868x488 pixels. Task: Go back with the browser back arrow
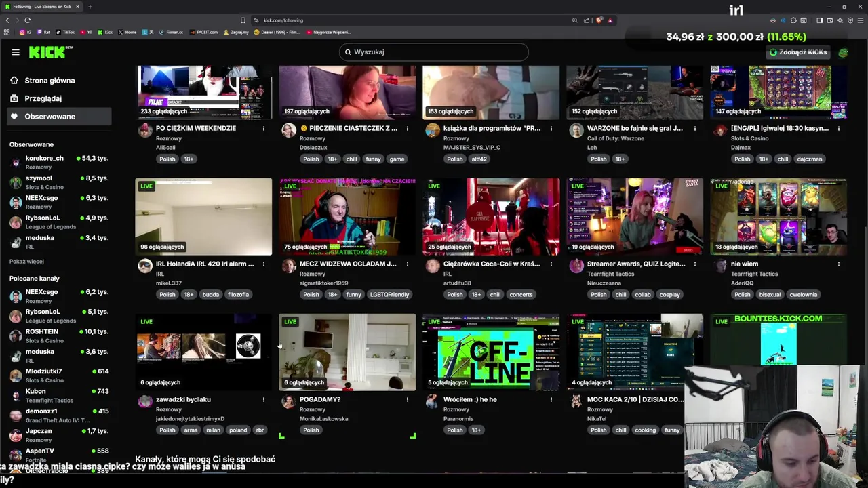pos(7,20)
